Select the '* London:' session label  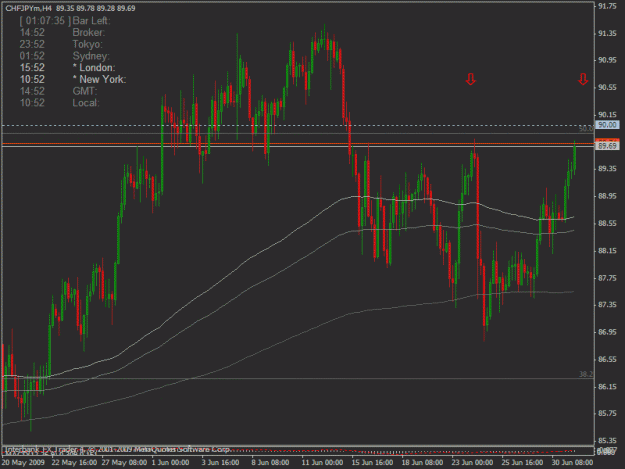[x=94, y=68]
